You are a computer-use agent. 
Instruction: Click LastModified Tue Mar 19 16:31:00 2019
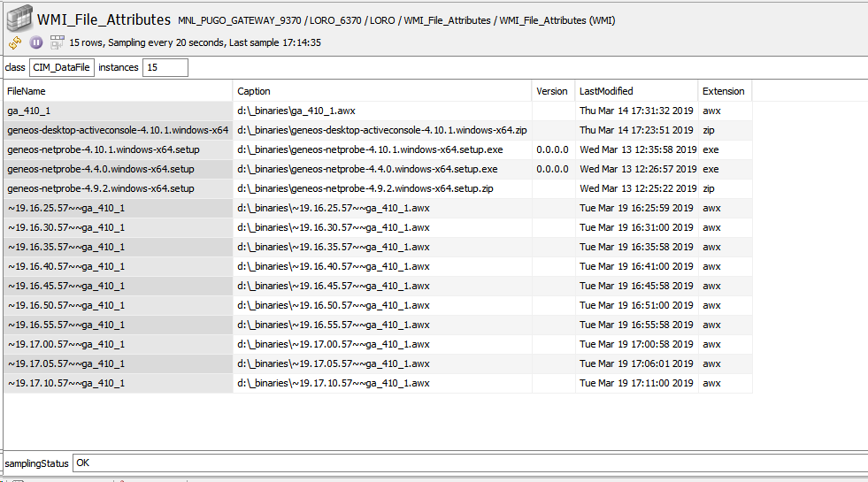[636, 227]
